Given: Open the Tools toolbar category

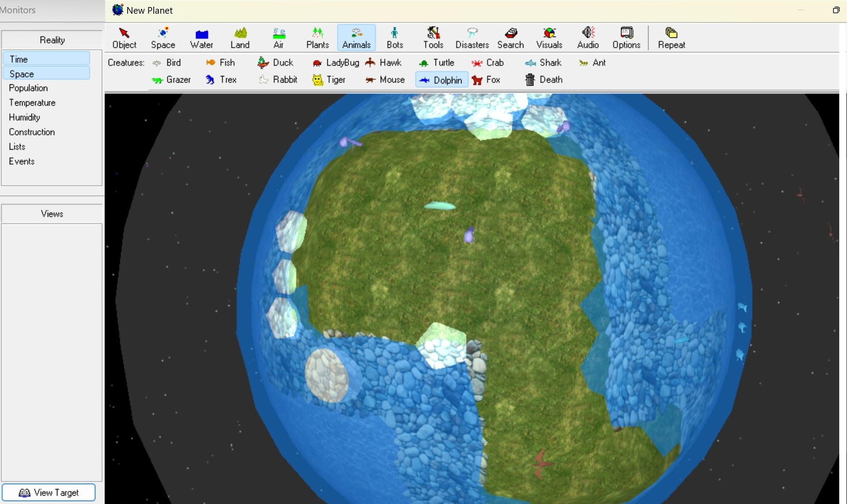Looking at the screenshot, I should [x=433, y=38].
